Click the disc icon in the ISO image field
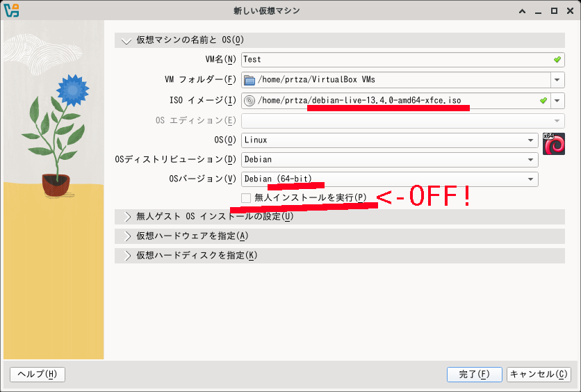The height and width of the screenshot is (392, 581). click(x=250, y=101)
